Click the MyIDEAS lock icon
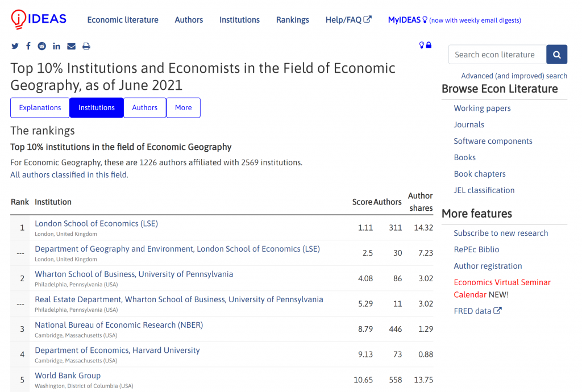Image resolution: width=582 pixels, height=392 pixels. point(429,45)
